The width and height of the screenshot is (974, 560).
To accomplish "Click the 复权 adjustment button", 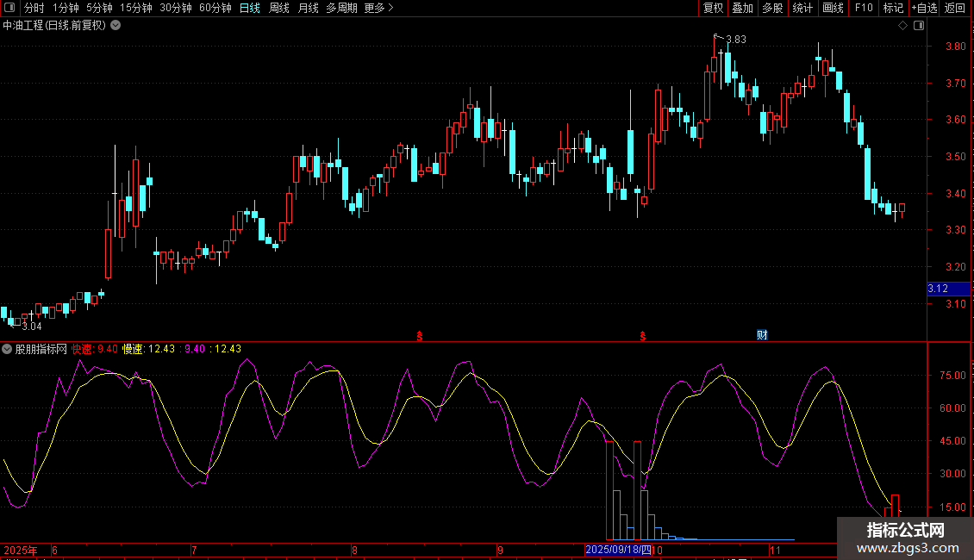I will tap(713, 8).
